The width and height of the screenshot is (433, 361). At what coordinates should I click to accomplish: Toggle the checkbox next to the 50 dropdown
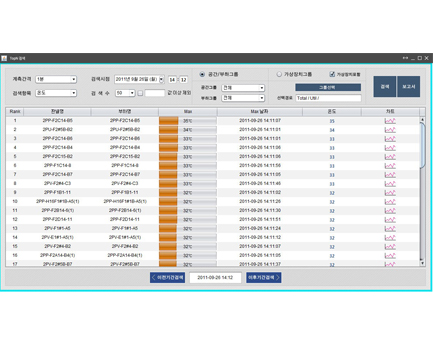140,93
